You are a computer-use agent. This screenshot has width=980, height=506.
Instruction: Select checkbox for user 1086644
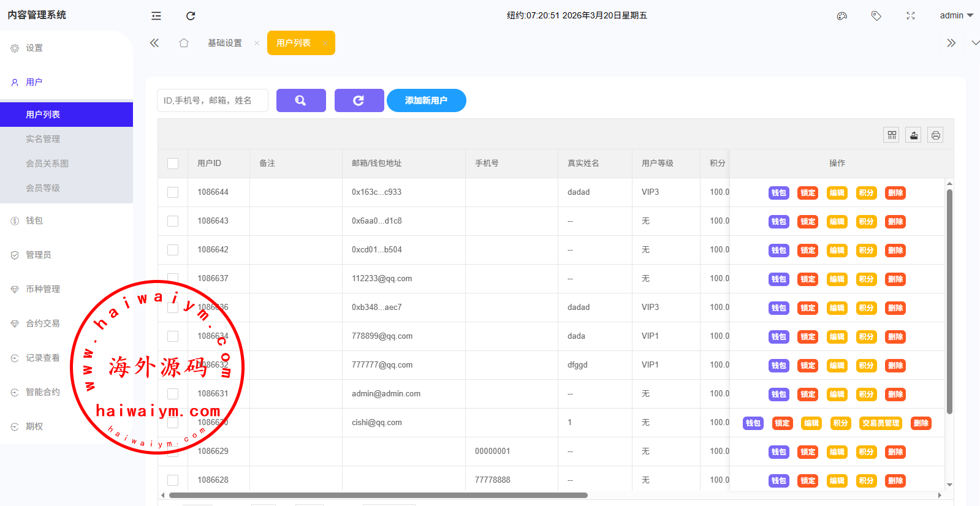[173, 192]
